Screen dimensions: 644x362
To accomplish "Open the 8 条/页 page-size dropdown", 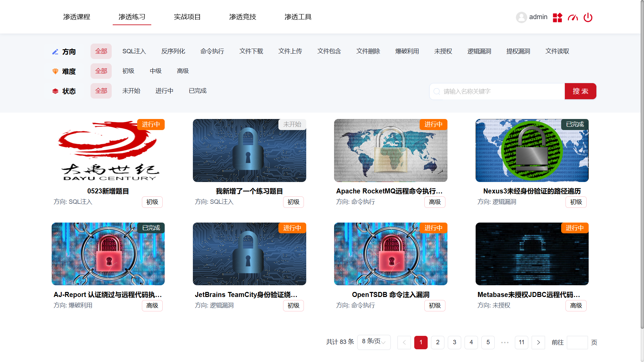I will [x=374, y=342].
